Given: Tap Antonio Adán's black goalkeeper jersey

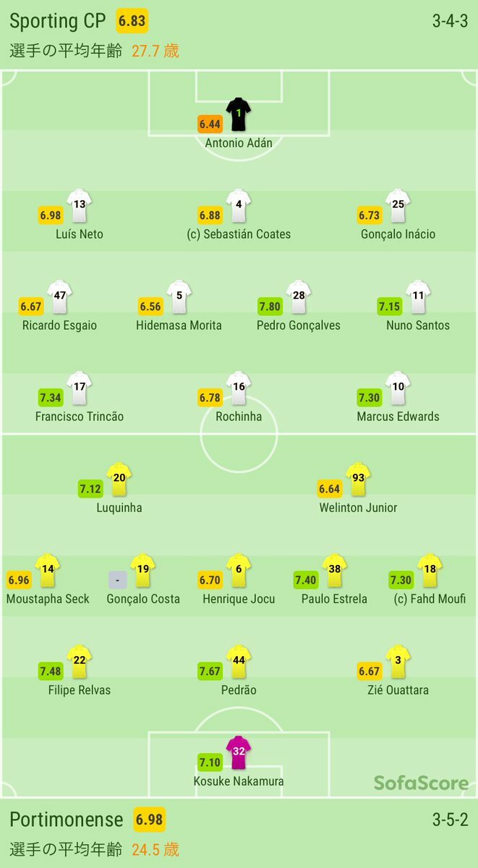Looking at the screenshot, I should (x=239, y=114).
